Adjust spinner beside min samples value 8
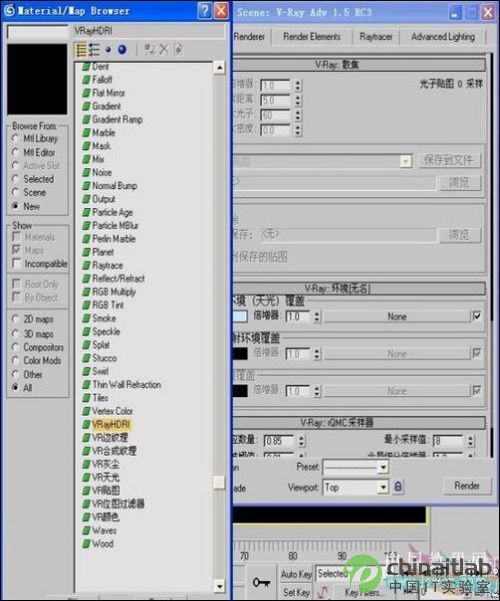 point(470,441)
